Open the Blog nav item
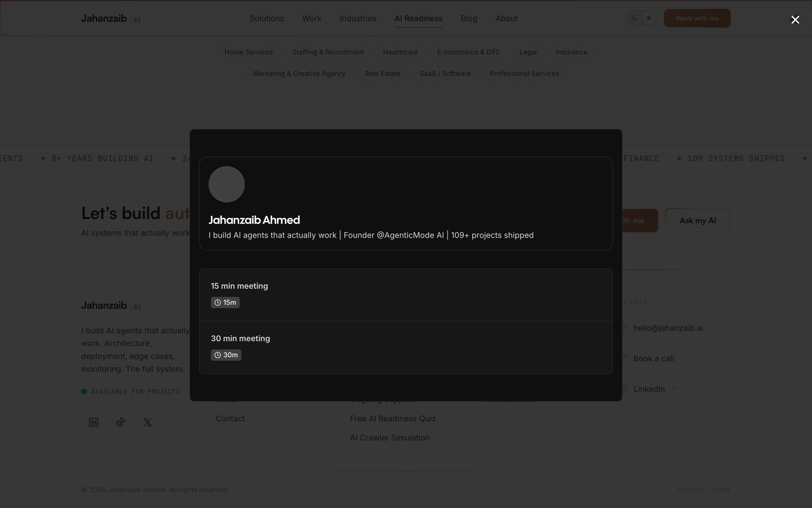The height and width of the screenshot is (508, 812). pyautogui.click(x=469, y=18)
